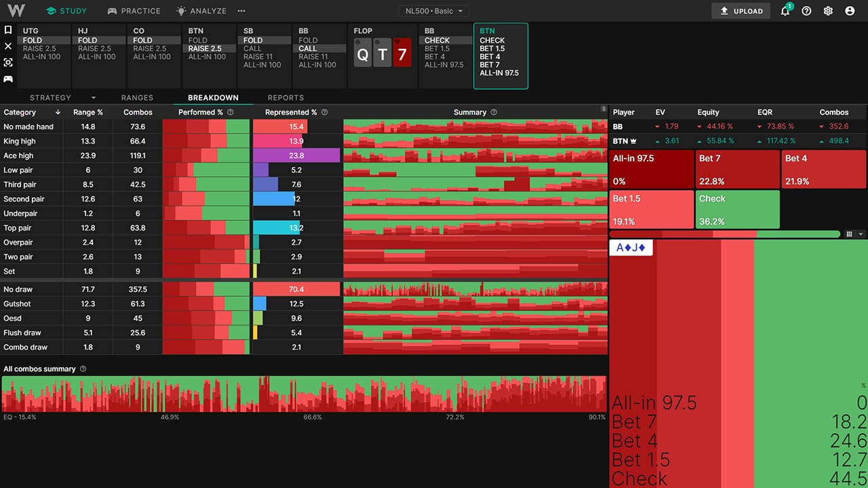The width and height of the screenshot is (868, 488).
Task: Select the Combo draw category row
Action: point(304,347)
